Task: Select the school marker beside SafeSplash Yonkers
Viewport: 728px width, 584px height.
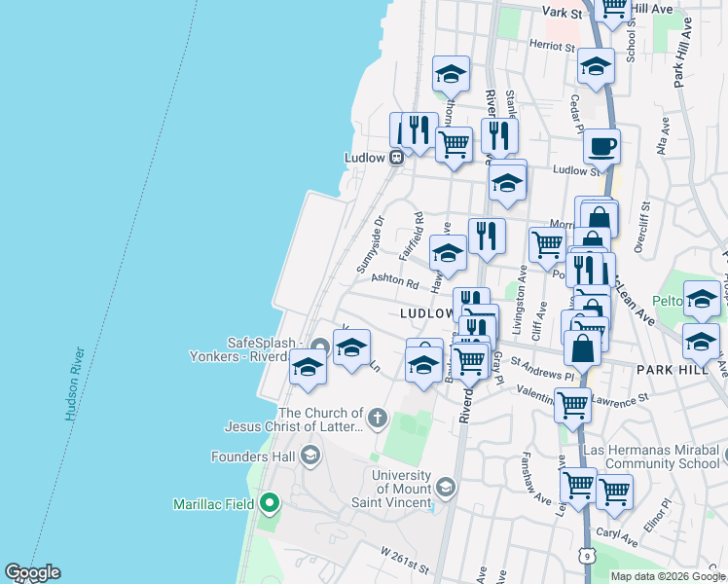Action: coord(351,348)
